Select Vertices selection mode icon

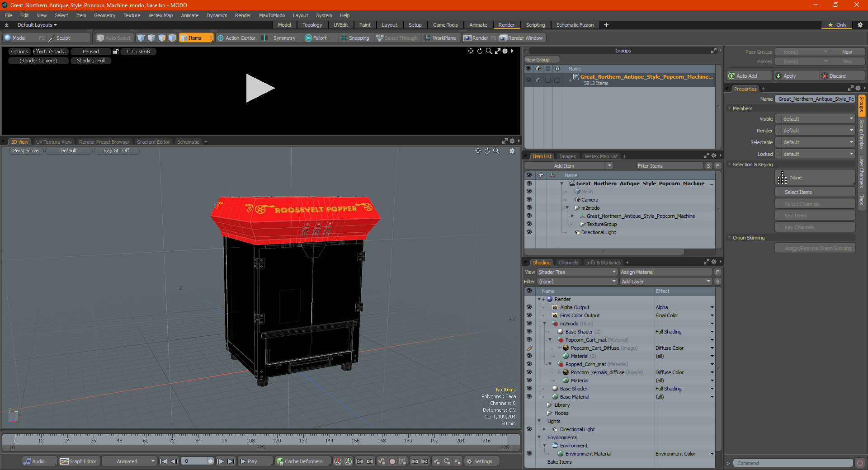pyautogui.click(x=141, y=38)
